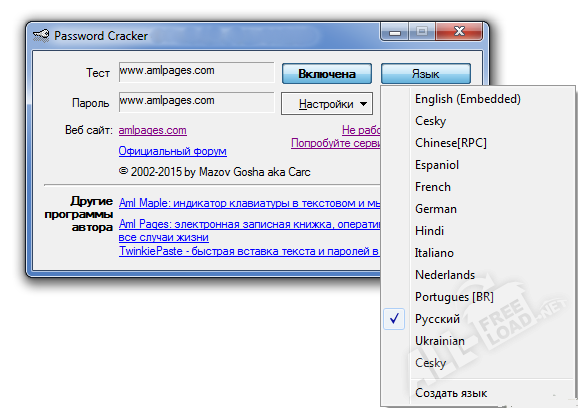This screenshot has width=578, height=408.
Task: Select Portugues [BR] language entry
Action: [x=454, y=297]
